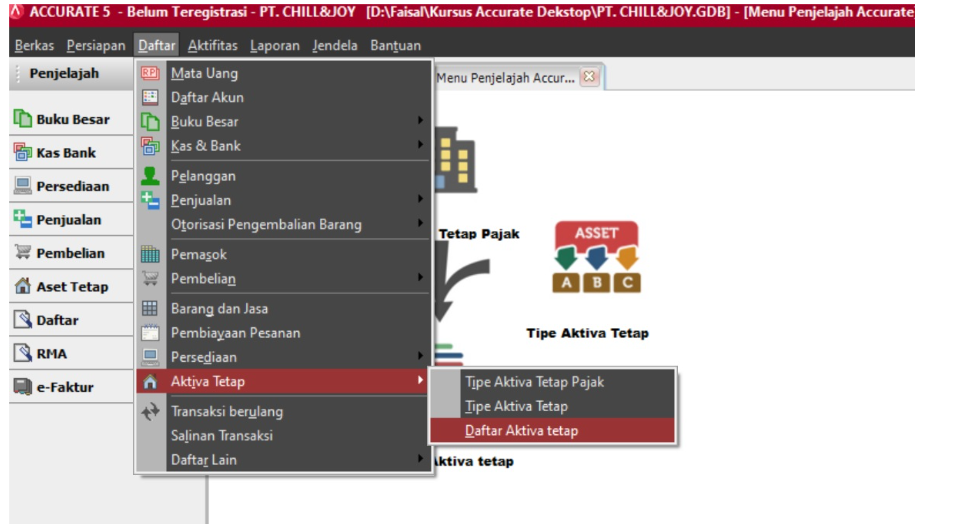This screenshot has width=958, height=524.
Task: Select Daftar Aktiva tetap from submenu
Action: pos(521,431)
